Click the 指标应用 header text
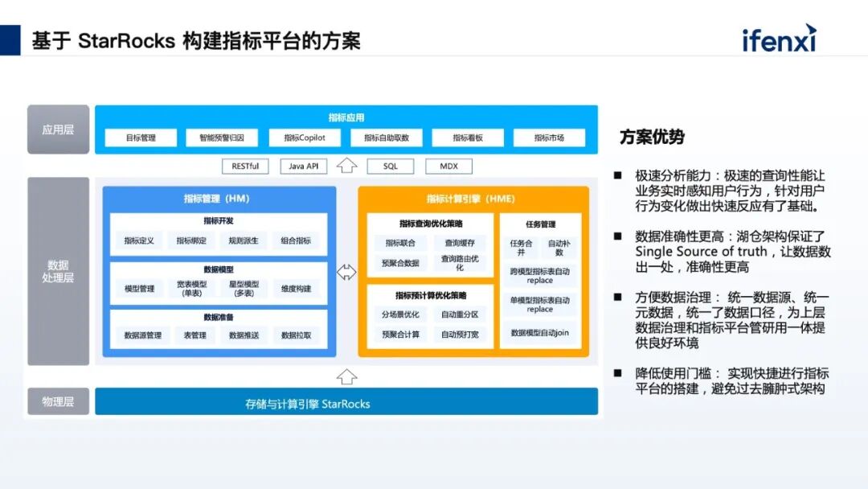Viewport: 868px width, 489px height. 346,117
